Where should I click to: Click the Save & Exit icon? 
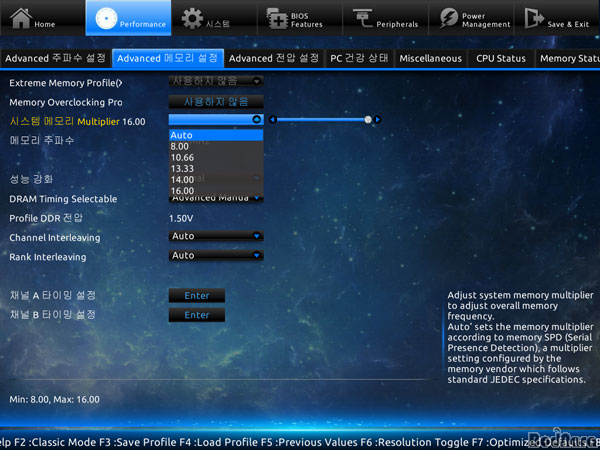click(x=534, y=17)
